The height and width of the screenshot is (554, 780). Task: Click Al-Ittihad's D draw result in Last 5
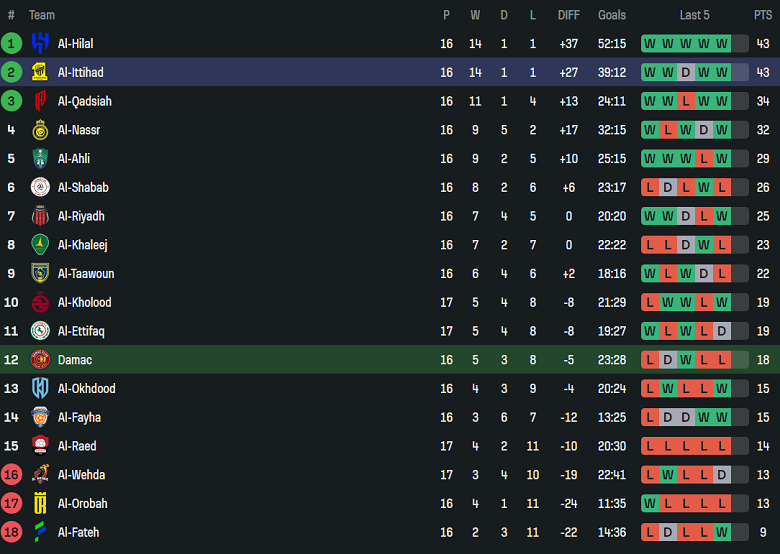(686, 72)
